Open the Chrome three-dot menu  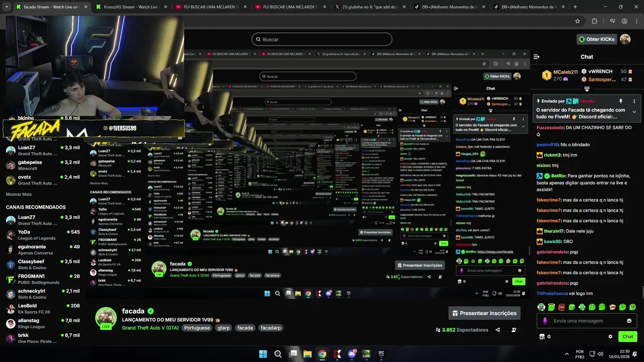(x=636, y=21)
